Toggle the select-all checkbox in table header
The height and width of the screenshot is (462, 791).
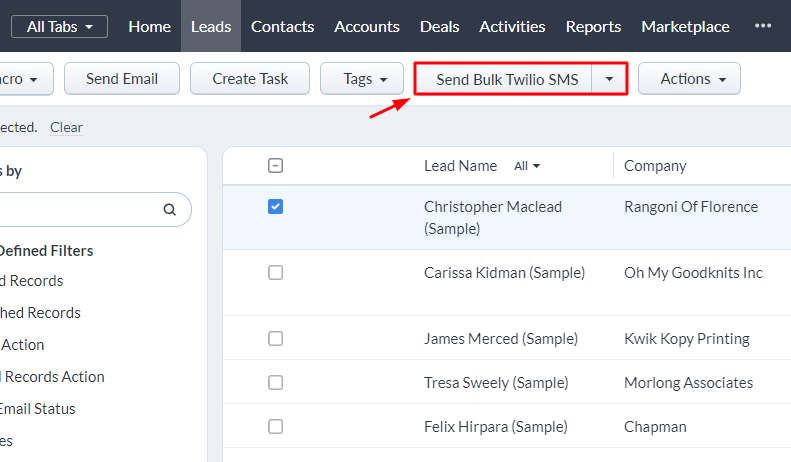coord(276,166)
